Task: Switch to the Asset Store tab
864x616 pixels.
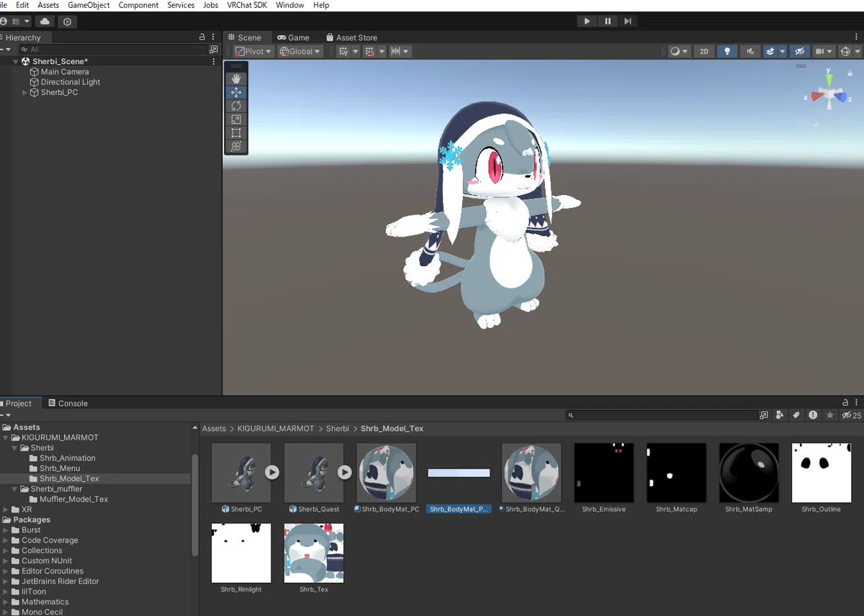Action: click(x=351, y=37)
